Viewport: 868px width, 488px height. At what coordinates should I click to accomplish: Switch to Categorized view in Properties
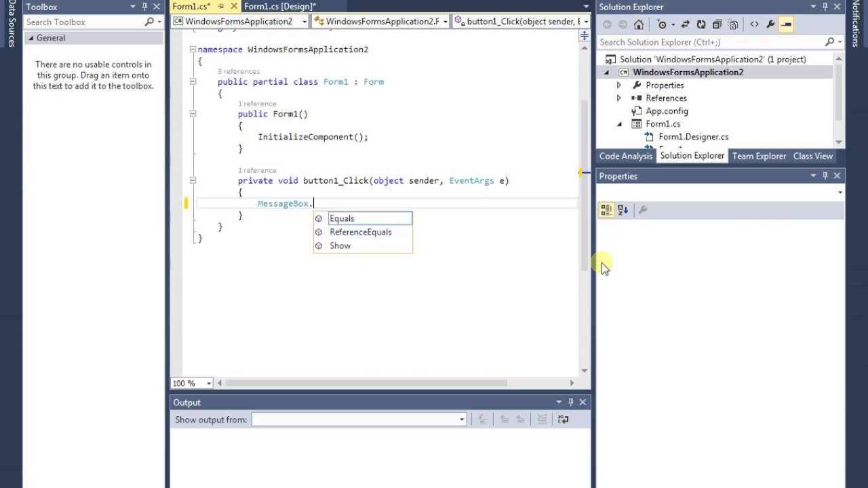(606, 210)
